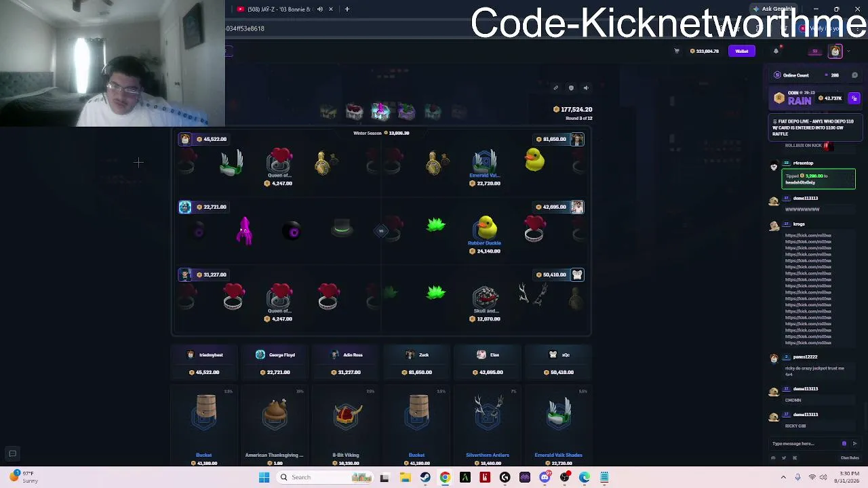Screen dimensions: 868x488
Task: Click the Windows taskbar Search box
Action: click(x=325, y=477)
